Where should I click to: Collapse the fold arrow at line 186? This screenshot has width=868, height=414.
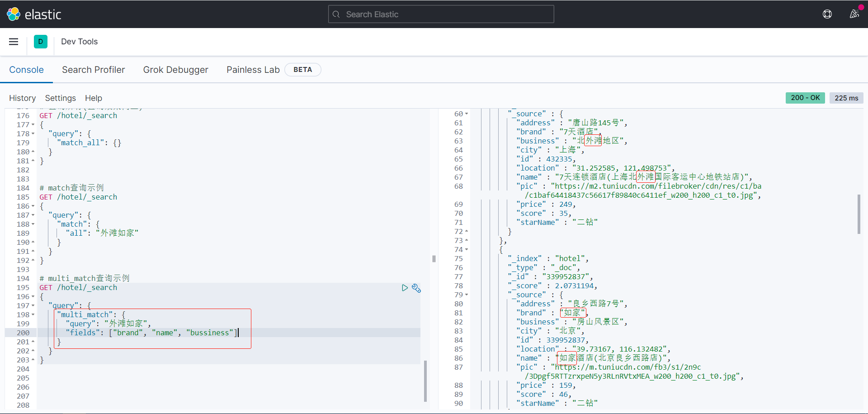[x=33, y=206]
